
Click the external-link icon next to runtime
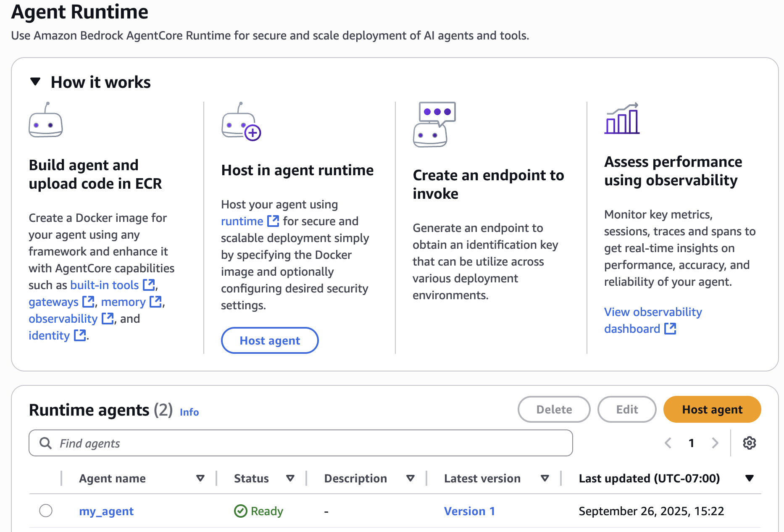273,221
